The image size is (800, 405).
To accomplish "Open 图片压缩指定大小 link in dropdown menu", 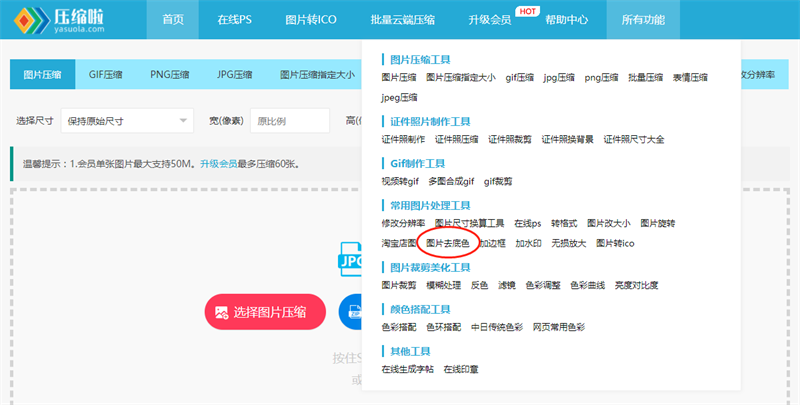I will coord(461,78).
